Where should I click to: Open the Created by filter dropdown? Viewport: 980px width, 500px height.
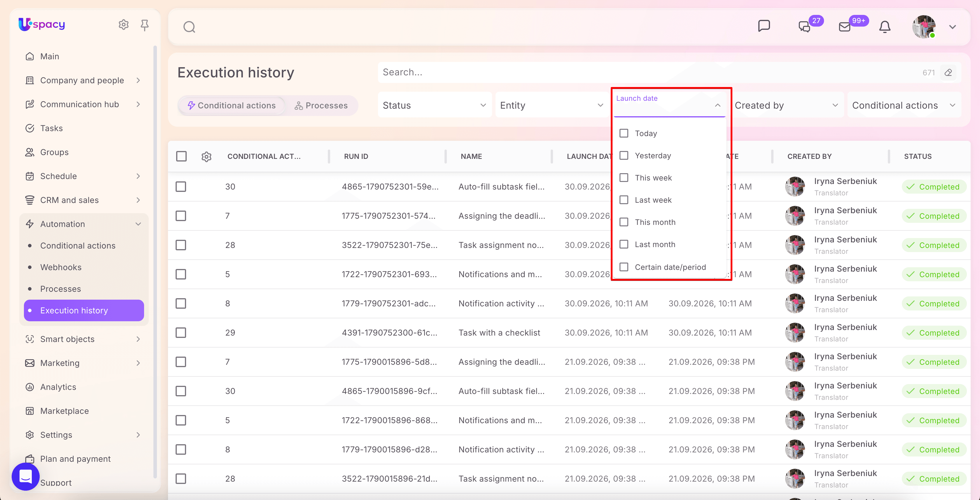(x=786, y=105)
